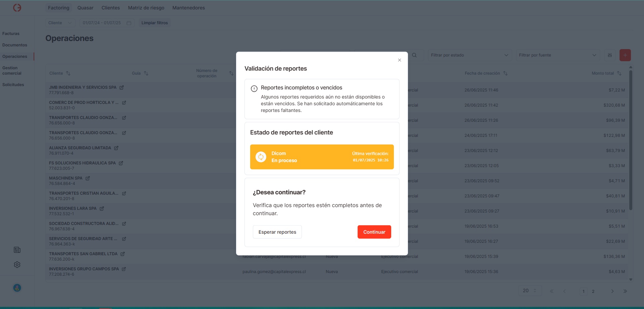Viewport: 644px width, 309px height.
Task: Sort by Monto total column
Action: (x=619, y=73)
